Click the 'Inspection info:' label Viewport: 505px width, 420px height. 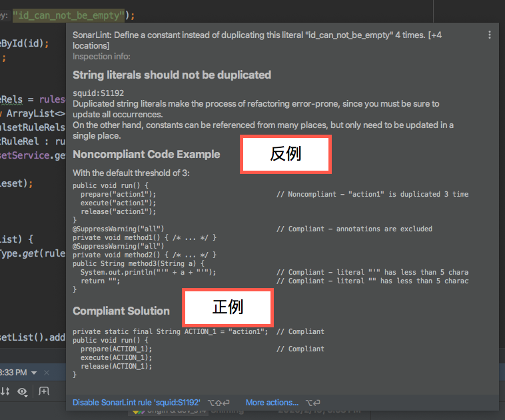[x=101, y=57]
